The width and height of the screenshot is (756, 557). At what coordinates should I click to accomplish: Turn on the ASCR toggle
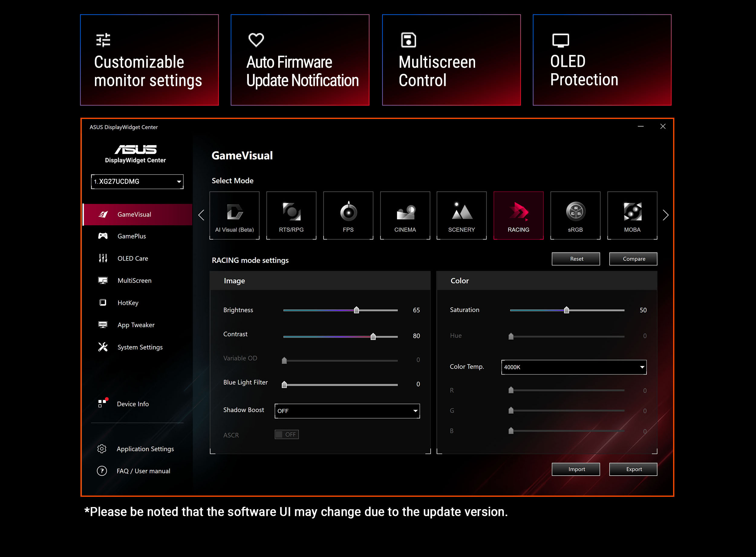point(286,434)
